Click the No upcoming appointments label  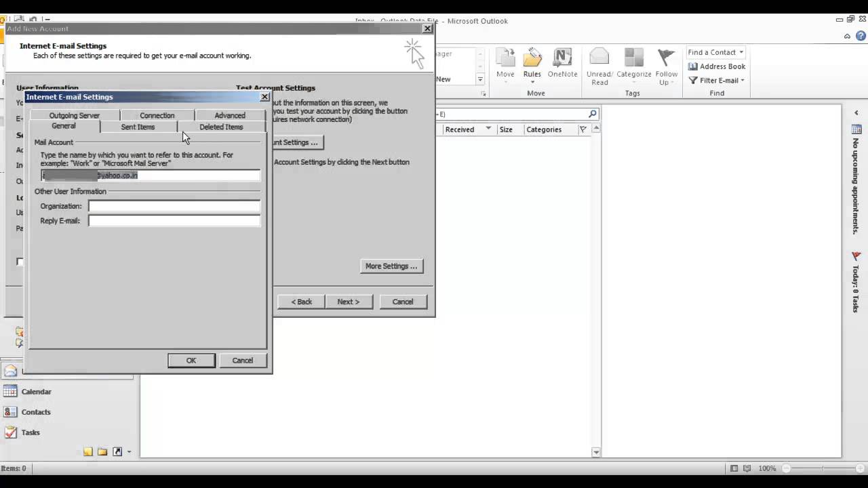pos(856,186)
